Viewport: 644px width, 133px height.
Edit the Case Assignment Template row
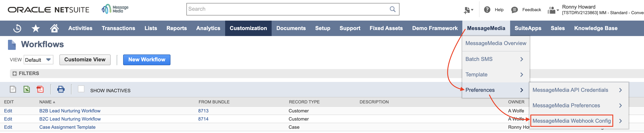(8, 127)
